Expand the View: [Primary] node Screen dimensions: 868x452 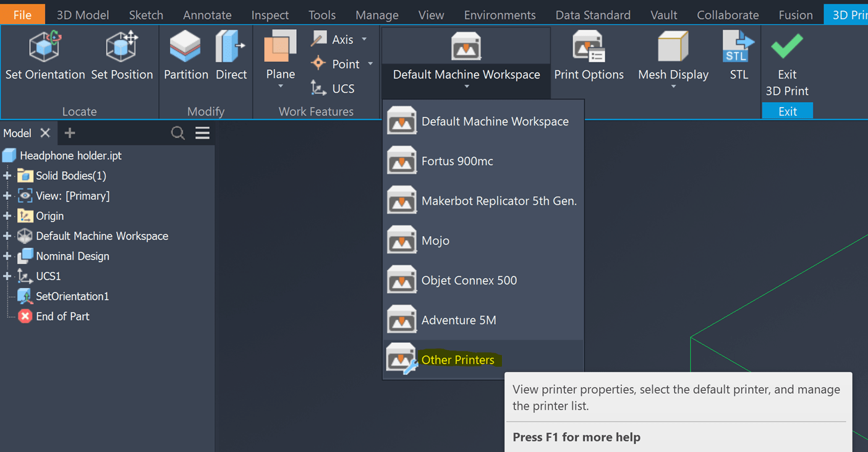(x=7, y=196)
